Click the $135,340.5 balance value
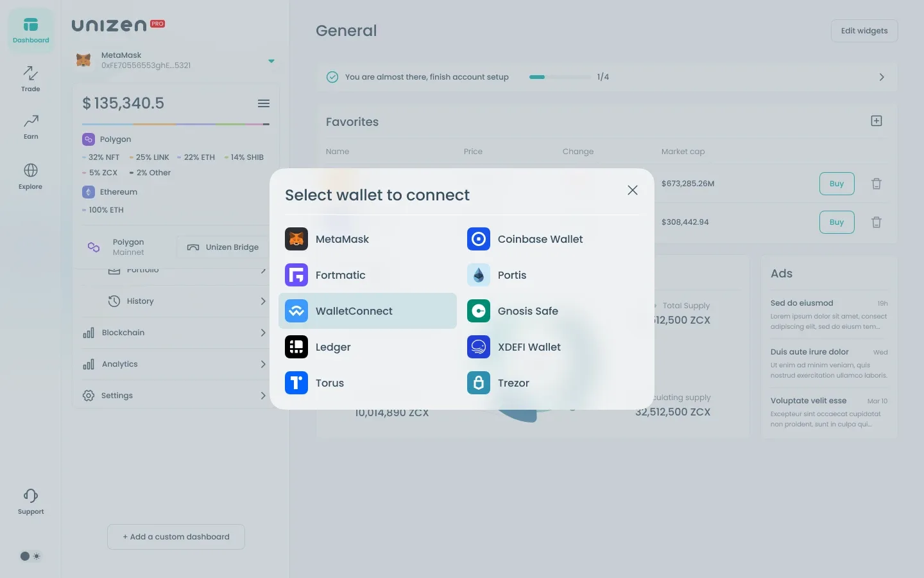924x578 pixels. [123, 103]
